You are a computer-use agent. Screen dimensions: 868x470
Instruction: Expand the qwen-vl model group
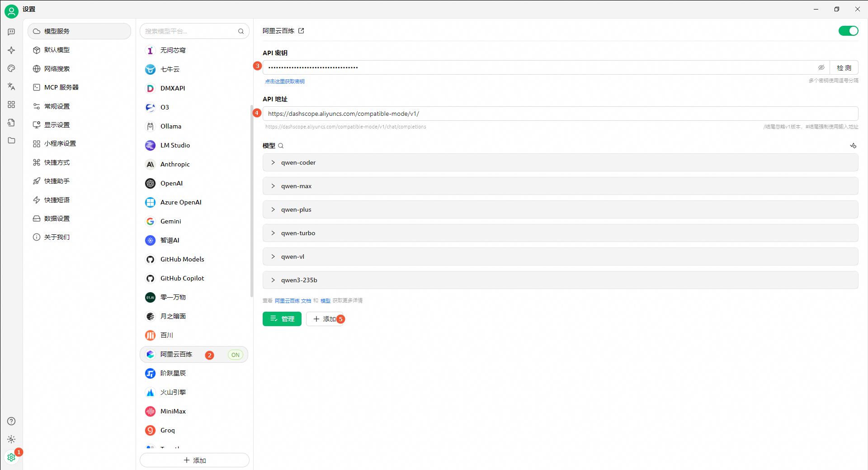coord(560,256)
